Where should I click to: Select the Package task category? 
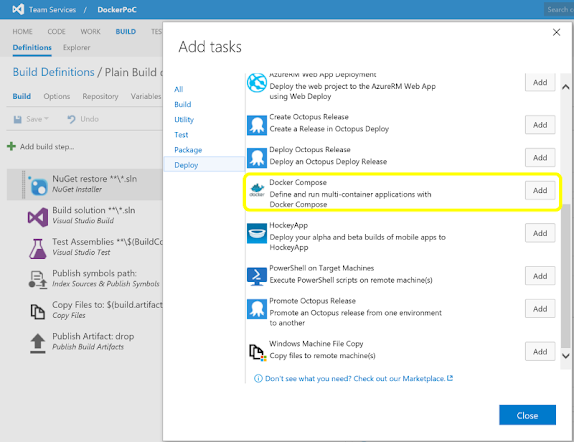188,150
